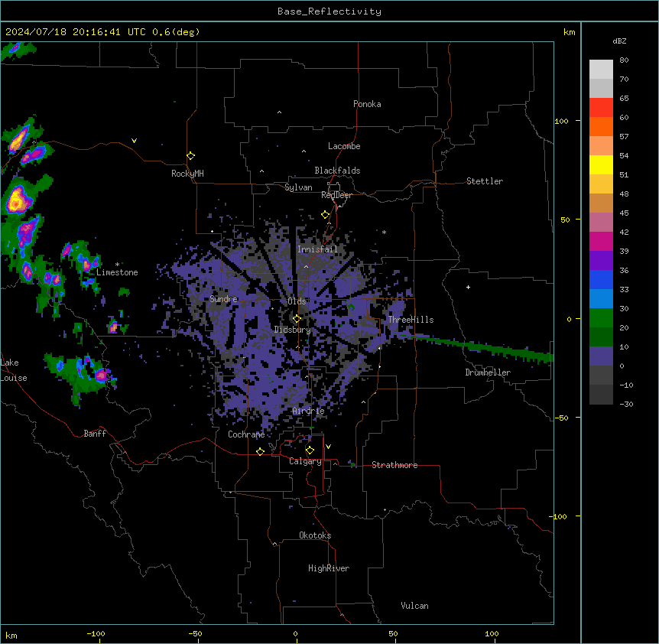
Task: Pick the slate-purple 0-10 dBZ legend band
Action: tap(601, 356)
